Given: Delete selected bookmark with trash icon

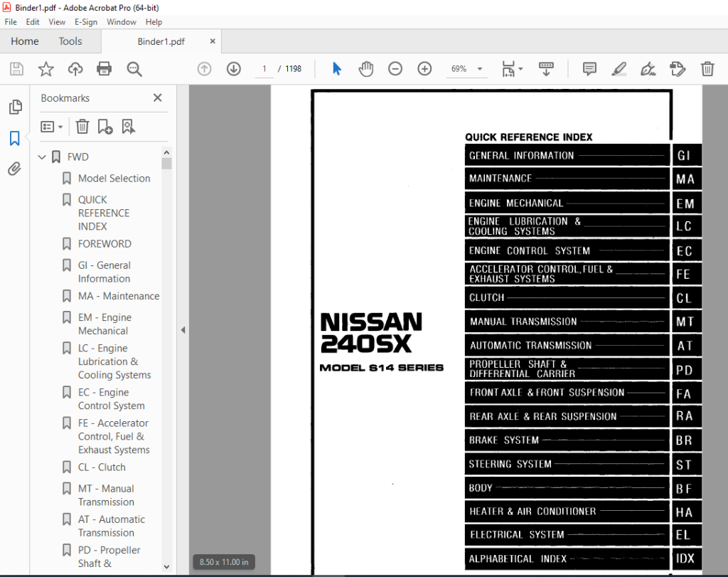Looking at the screenshot, I should (82, 127).
